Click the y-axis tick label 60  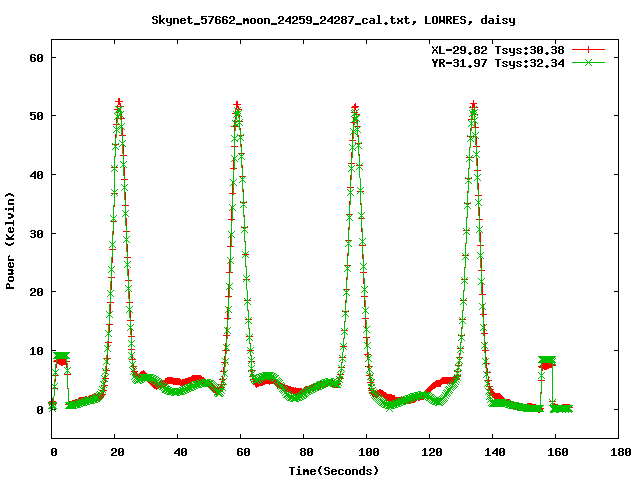coord(36,58)
